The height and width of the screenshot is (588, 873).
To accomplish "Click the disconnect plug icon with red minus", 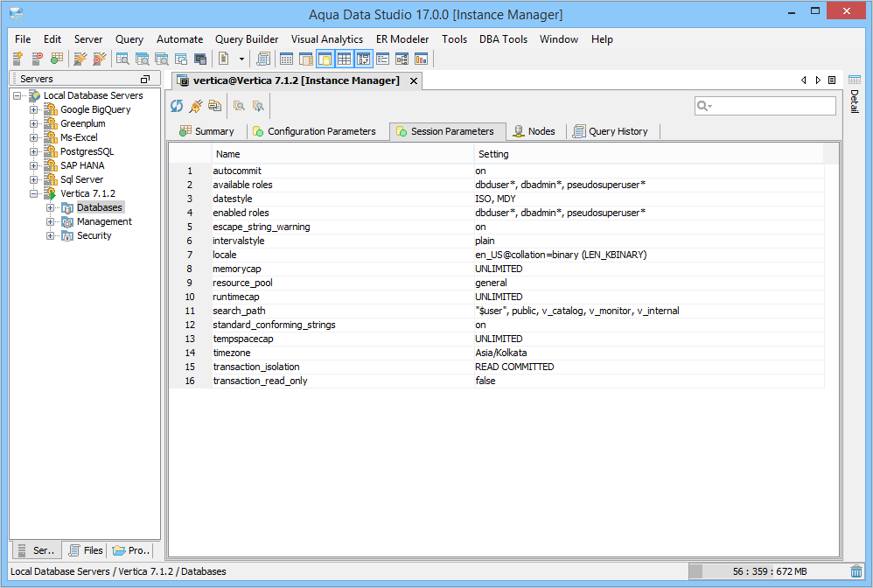I will click(x=99, y=59).
